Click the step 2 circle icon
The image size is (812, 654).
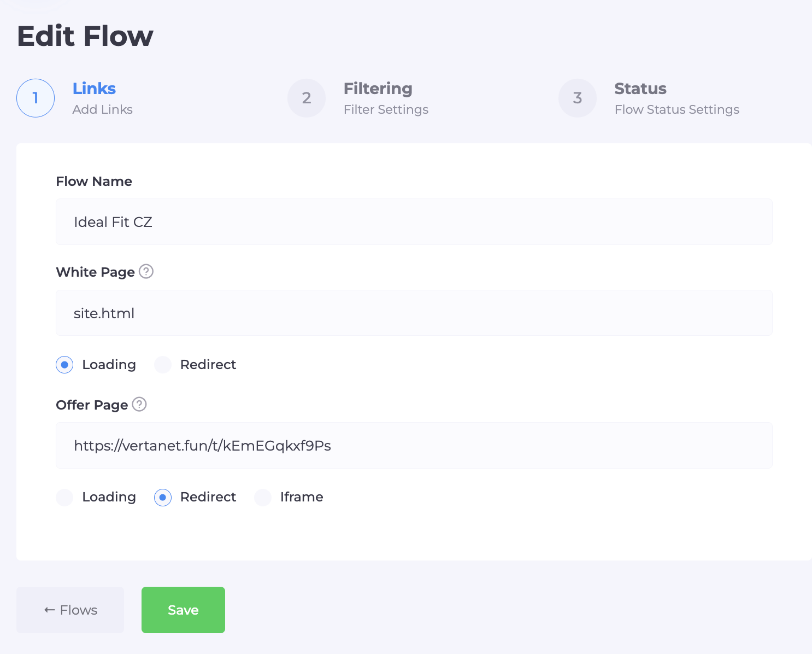point(307,98)
